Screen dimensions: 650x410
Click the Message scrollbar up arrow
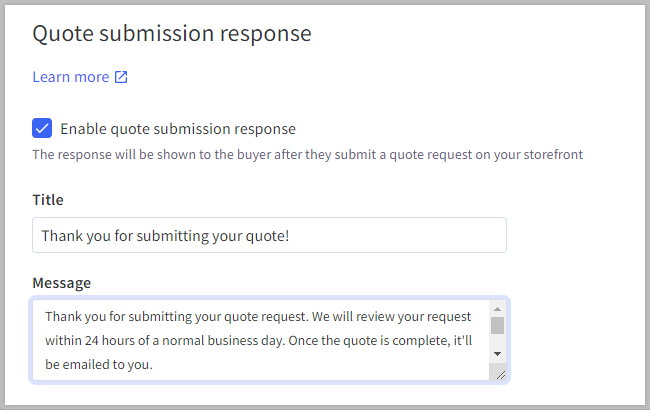(497, 310)
